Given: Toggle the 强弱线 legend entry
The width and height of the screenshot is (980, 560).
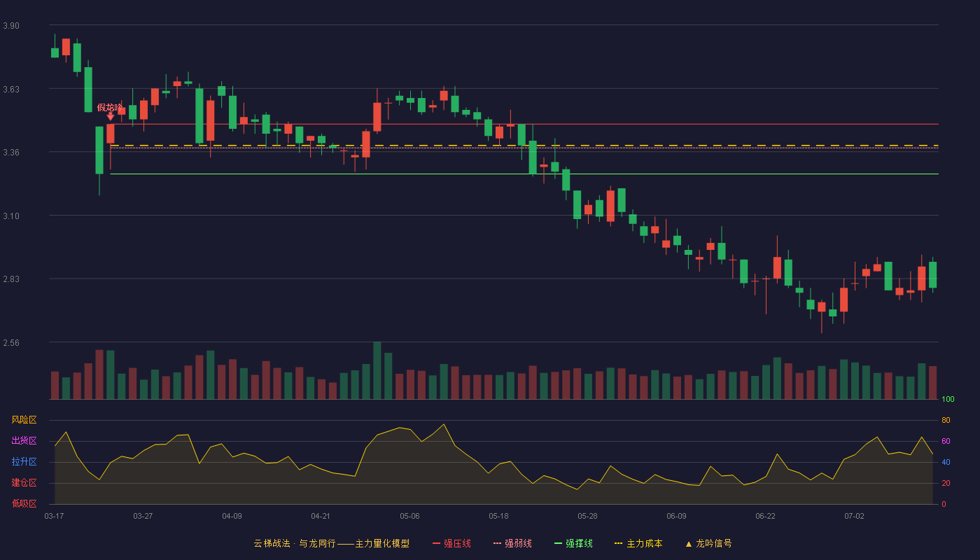Looking at the screenshot, I should coord(512,543).
